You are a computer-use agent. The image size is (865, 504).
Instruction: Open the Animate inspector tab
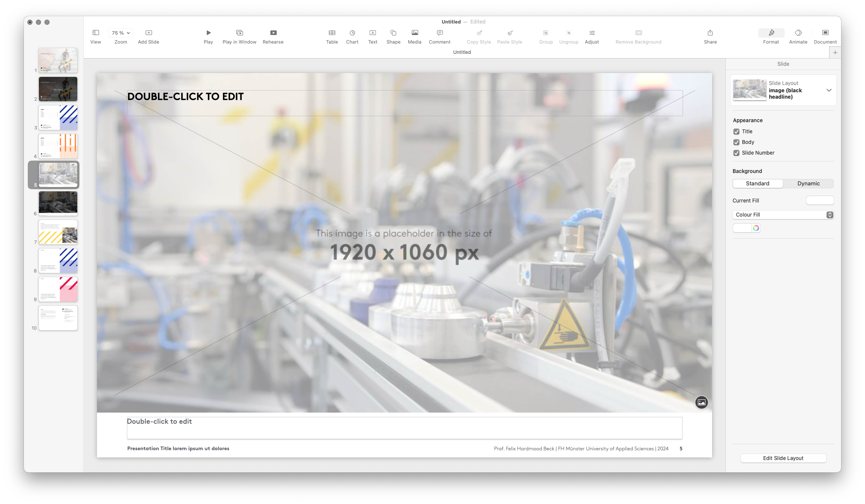(798, 33)
